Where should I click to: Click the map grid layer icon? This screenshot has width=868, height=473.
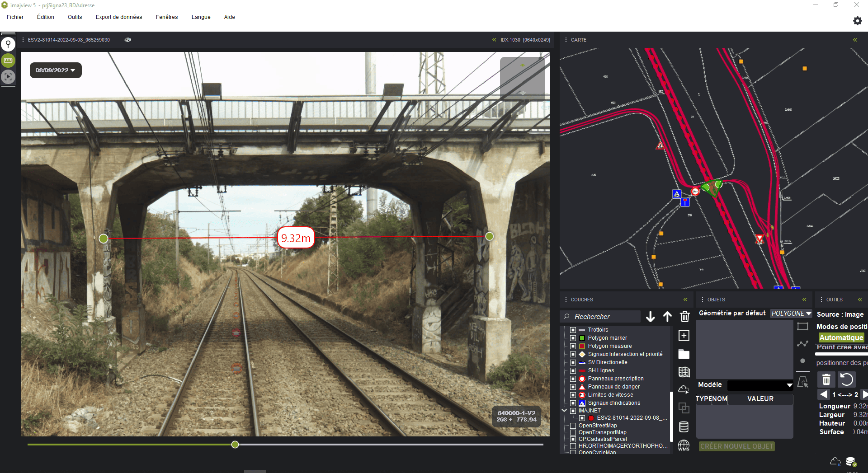(x=684, y=372)
